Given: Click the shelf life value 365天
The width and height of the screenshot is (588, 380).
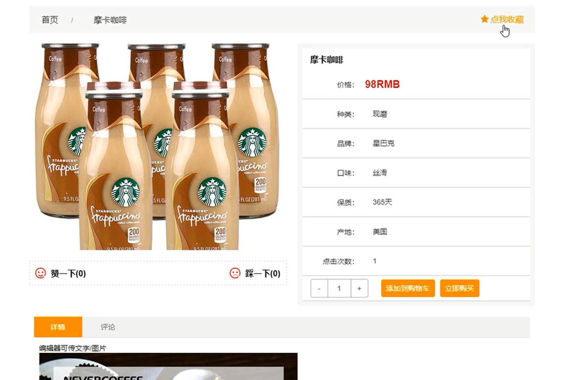Looking at the screenshot, I should (382, 202).
